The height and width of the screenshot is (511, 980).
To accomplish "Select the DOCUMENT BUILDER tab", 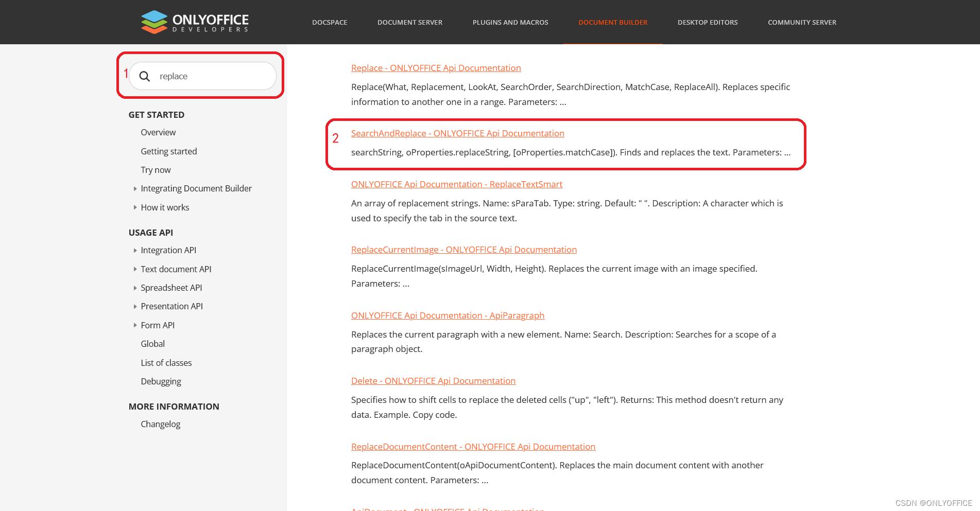I will click(613, 23).
